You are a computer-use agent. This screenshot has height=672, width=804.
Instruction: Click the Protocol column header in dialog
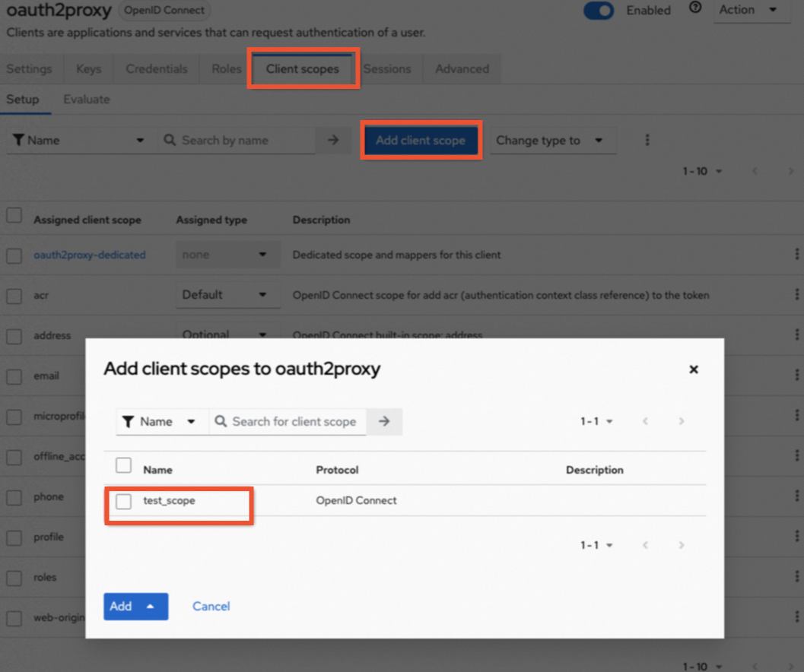pyautogui.click(x=337, y=470)
